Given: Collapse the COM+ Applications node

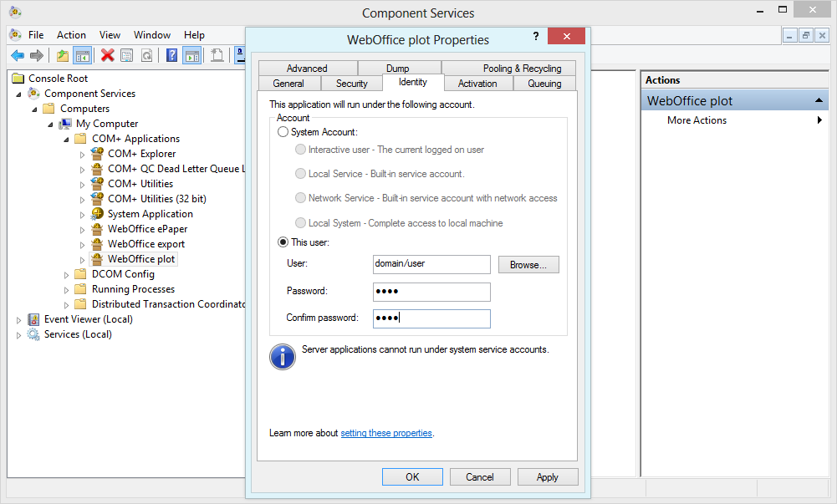Looking at the screenshot, I should point(66,138).
